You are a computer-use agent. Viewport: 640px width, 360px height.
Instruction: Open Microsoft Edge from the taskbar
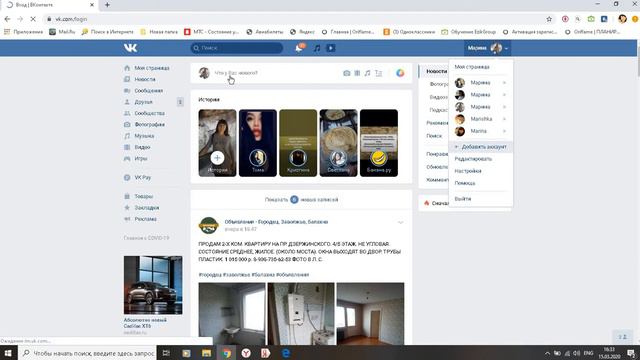[286, 353]
